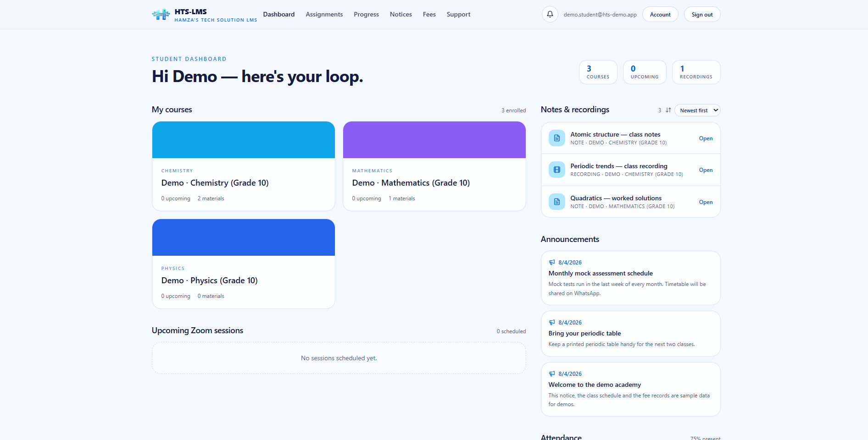Open the Periodic trends class recording link
The image size is (868, 440).
coord(706,170)
